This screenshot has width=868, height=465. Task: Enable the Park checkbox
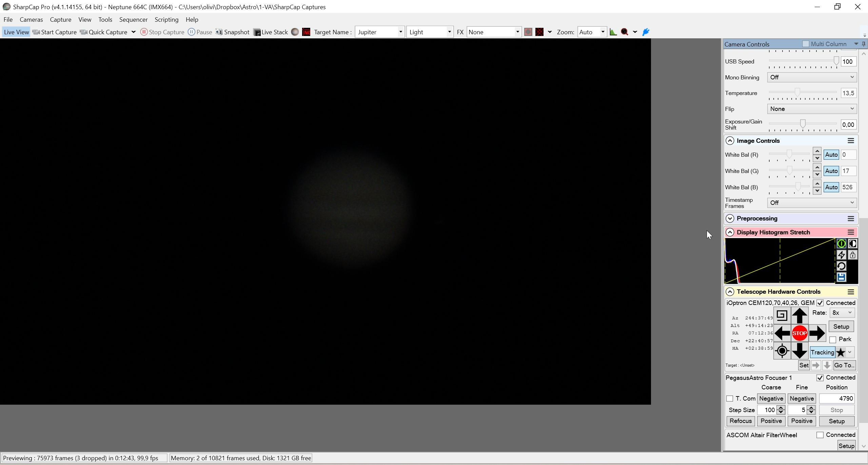point(833,340)
